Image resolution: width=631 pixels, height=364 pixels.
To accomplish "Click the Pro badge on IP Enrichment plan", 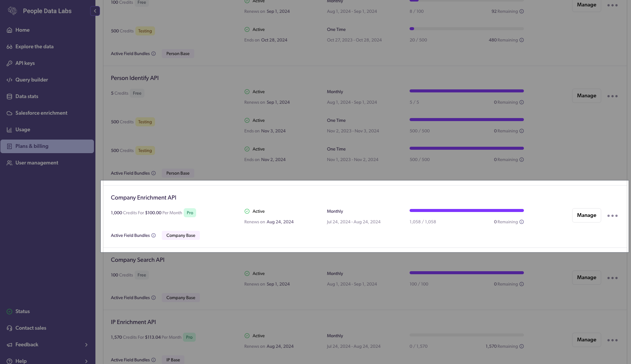I will (x=189, y=337).
